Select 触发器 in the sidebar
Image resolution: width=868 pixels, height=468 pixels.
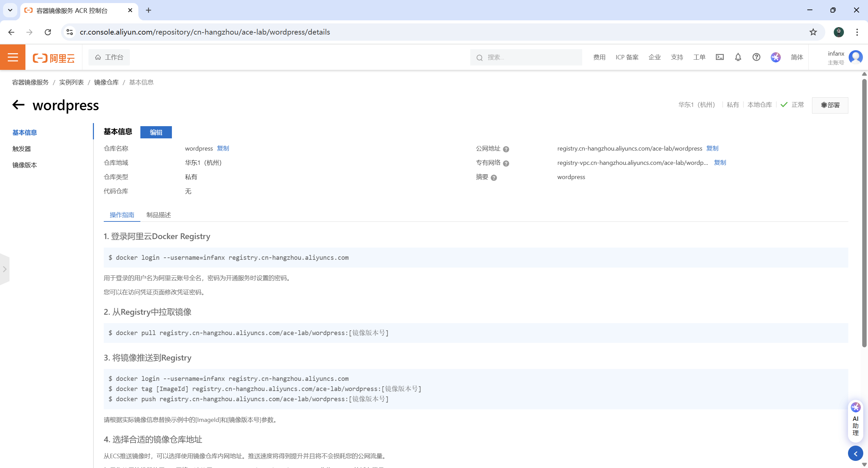[22, 149]
